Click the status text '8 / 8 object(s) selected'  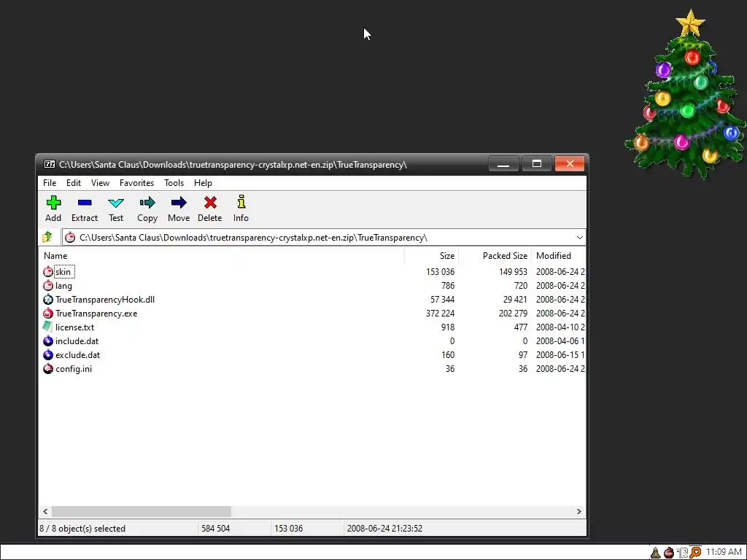(82, 529)
